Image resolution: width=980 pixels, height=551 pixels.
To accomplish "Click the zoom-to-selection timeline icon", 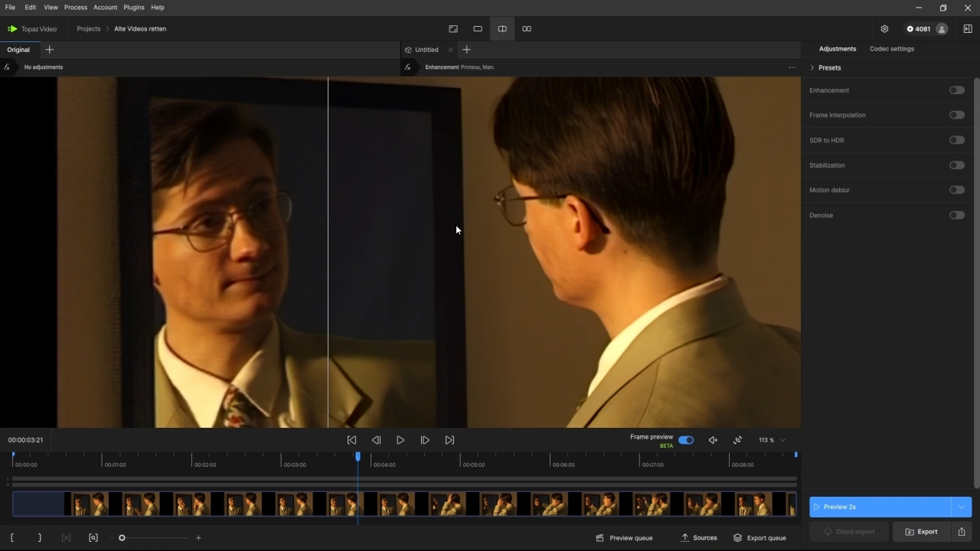I will [x=93, y=538].
